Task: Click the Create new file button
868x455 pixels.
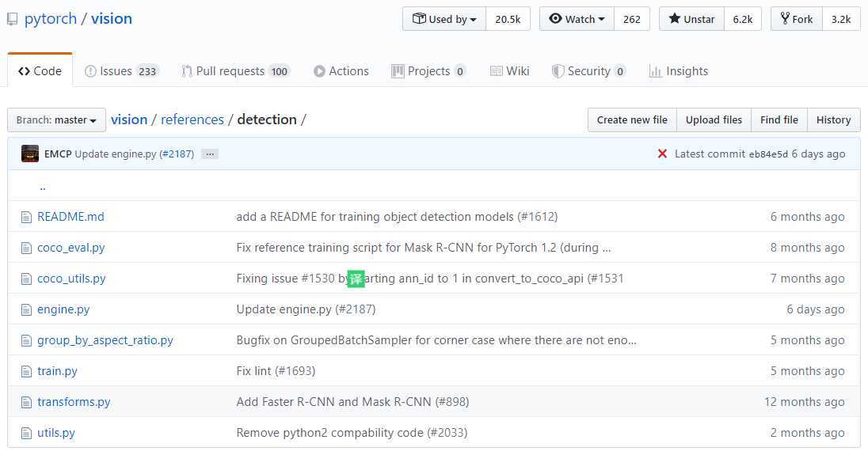Action: [x=632, y=120]
